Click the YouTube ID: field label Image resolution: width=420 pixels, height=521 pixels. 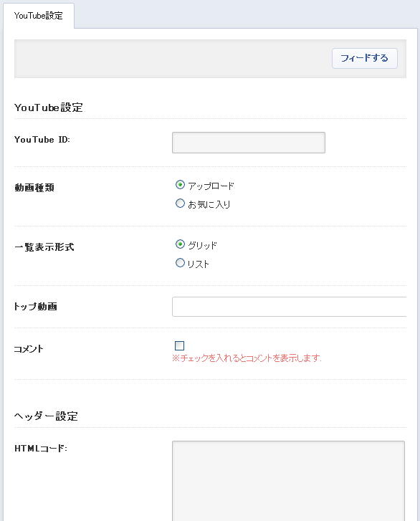click(x=42, y=140)
